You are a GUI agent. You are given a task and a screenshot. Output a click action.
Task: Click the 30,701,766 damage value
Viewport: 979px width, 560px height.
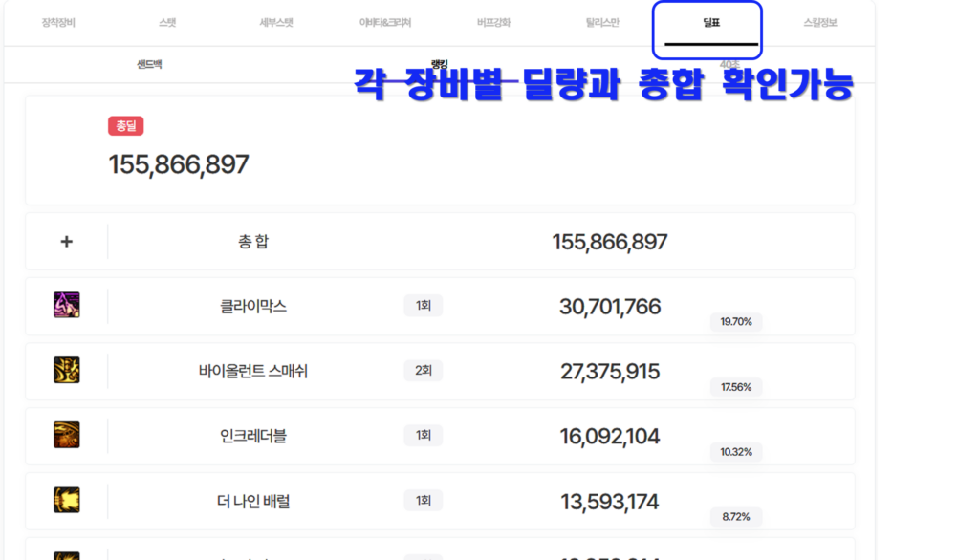tap(610, 307)
